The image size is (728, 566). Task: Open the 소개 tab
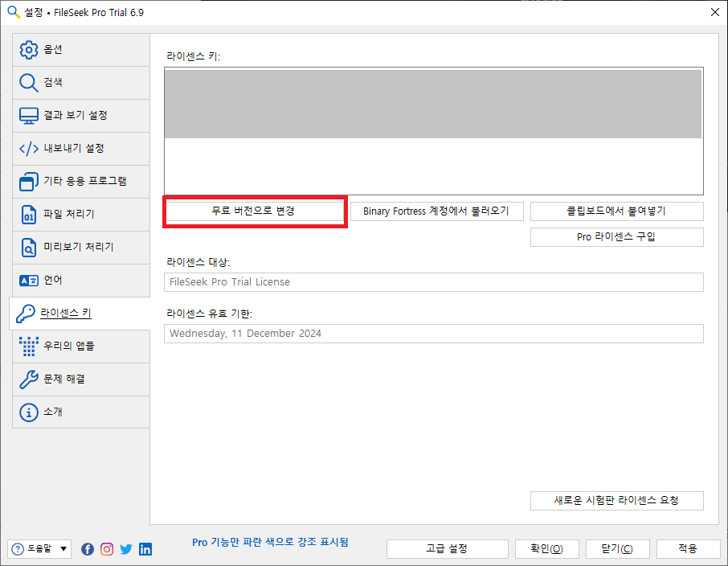pos(81,412)
